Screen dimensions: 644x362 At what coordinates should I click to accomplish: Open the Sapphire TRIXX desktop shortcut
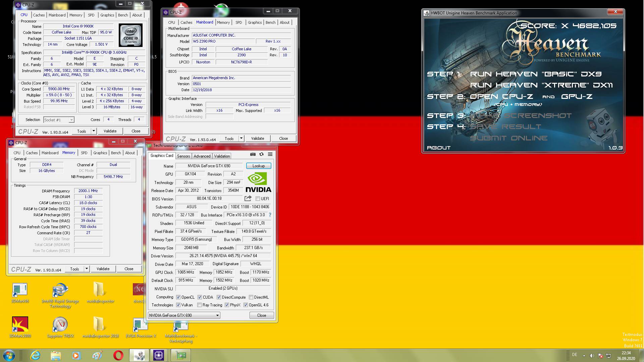pos(60,327)
